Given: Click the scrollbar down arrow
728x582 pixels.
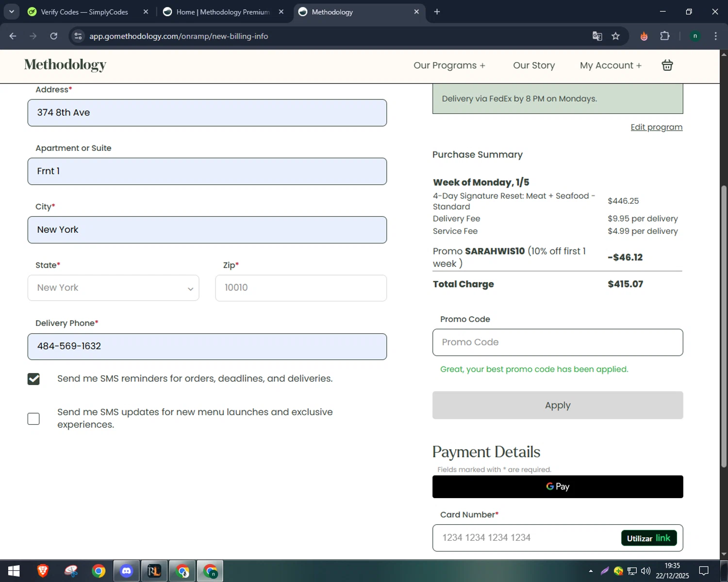Looking at the screenshot, I should click(x=724, y=554).
